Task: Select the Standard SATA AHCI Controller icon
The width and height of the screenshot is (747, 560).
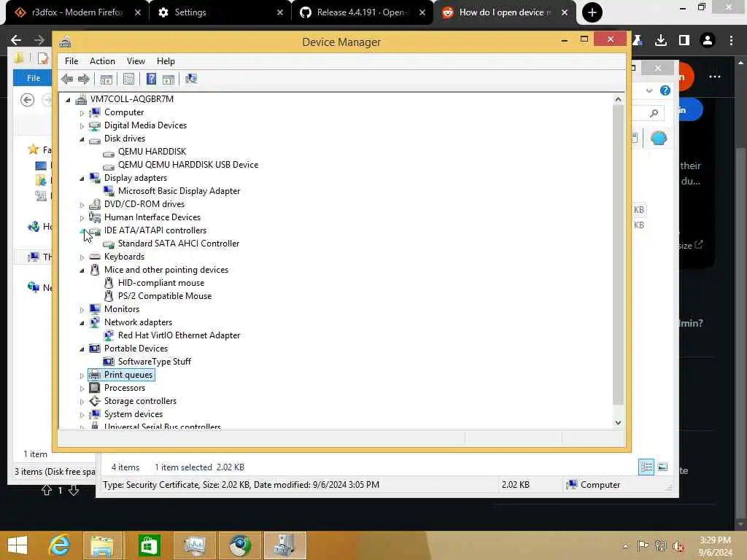Action: pos(109,244)
